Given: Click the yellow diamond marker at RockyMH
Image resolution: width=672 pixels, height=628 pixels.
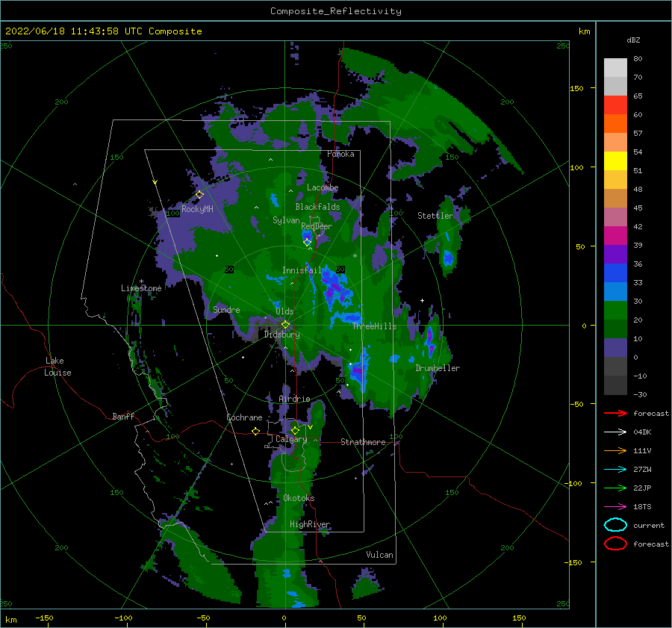Looking at the screenshot, I should click(x=199, y=195).
